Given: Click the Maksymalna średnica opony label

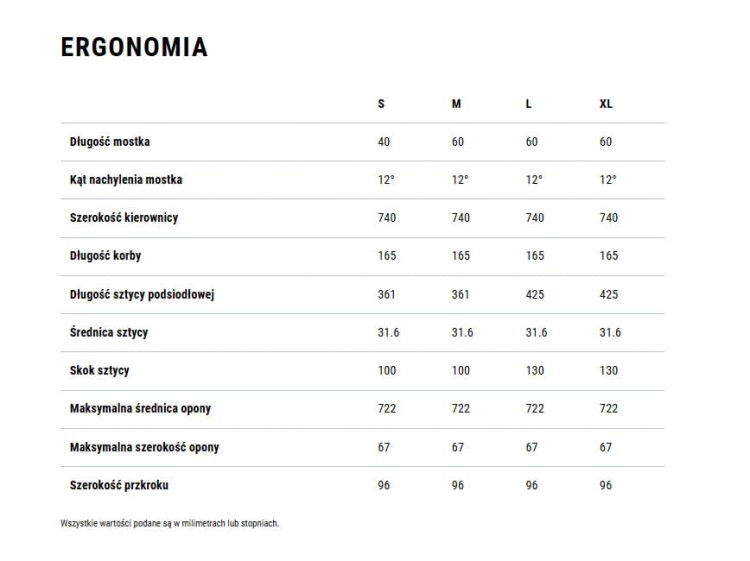Looking at the screenshot, I should point(140,408).
